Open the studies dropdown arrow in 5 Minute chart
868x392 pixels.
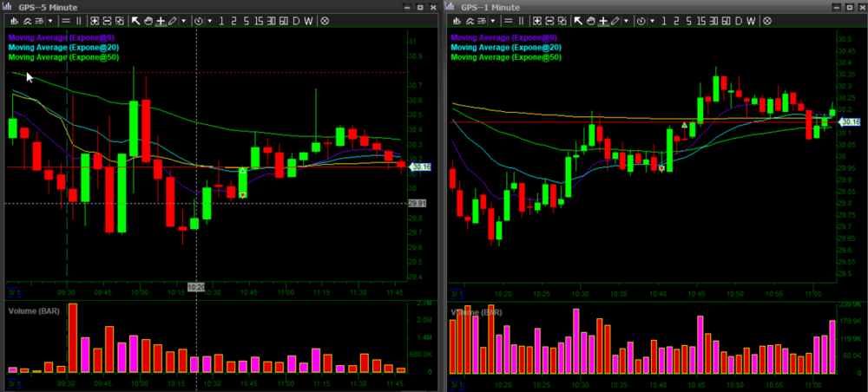50,19
